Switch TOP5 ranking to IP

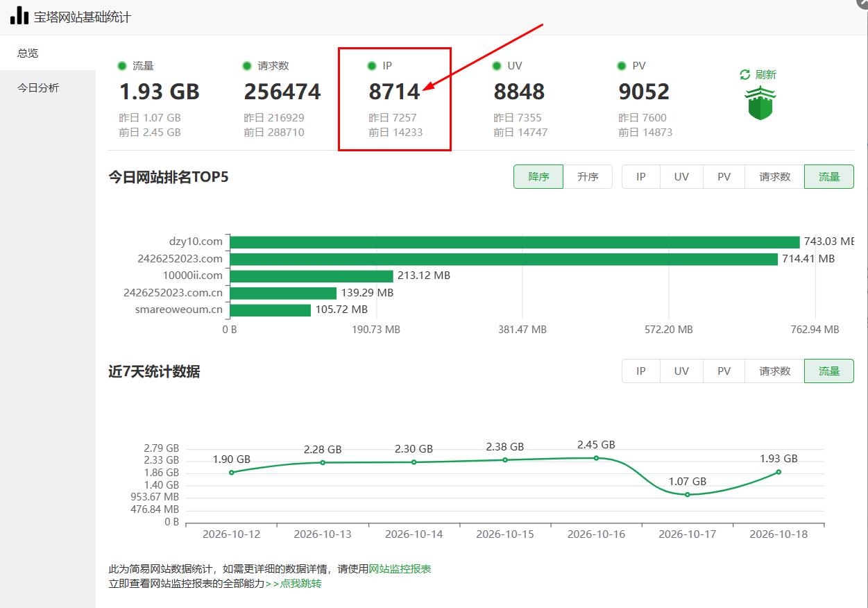click(641, 177)
